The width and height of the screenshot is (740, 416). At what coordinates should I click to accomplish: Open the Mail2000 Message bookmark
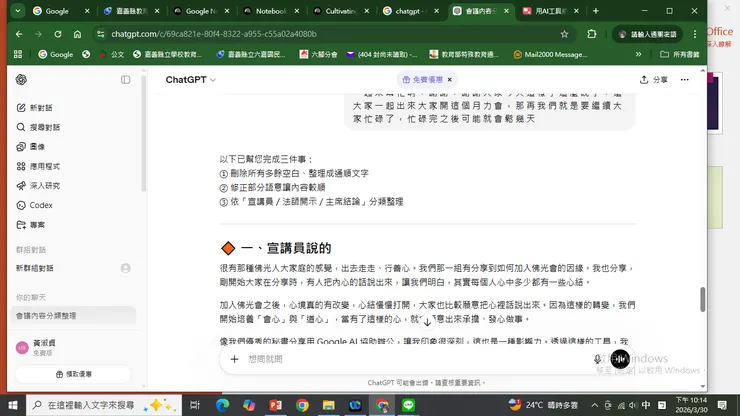(x=550, y=54)
